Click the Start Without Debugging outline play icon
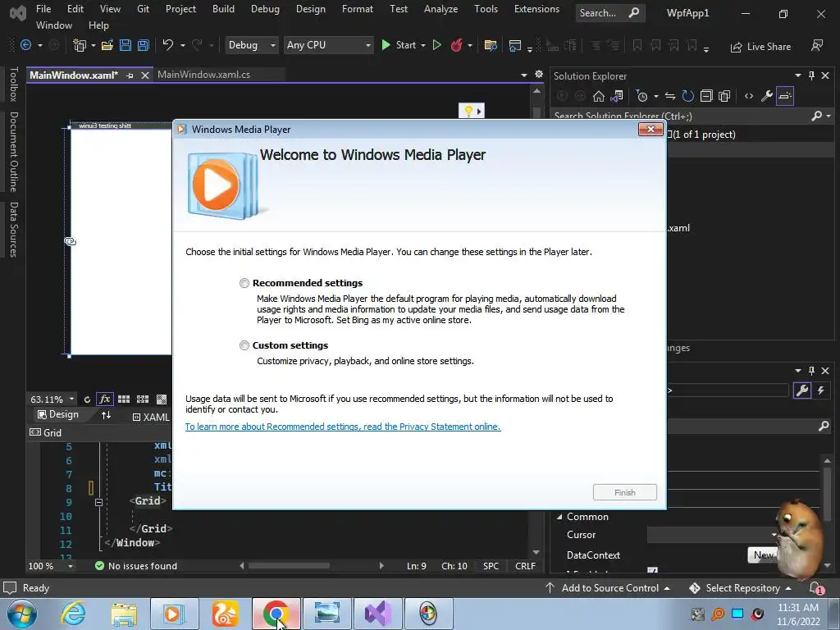Screen dimensions: 840x630 click(x=437, y=46)
